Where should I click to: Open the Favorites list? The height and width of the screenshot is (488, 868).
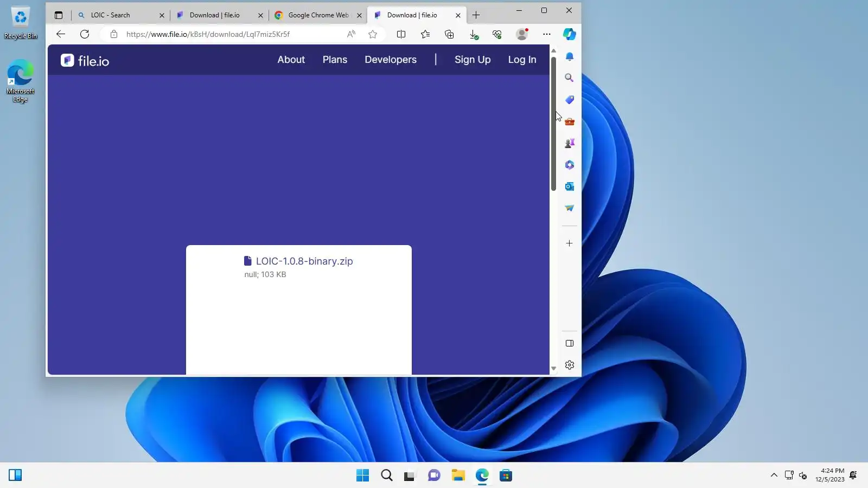click(x=425, y=34)
